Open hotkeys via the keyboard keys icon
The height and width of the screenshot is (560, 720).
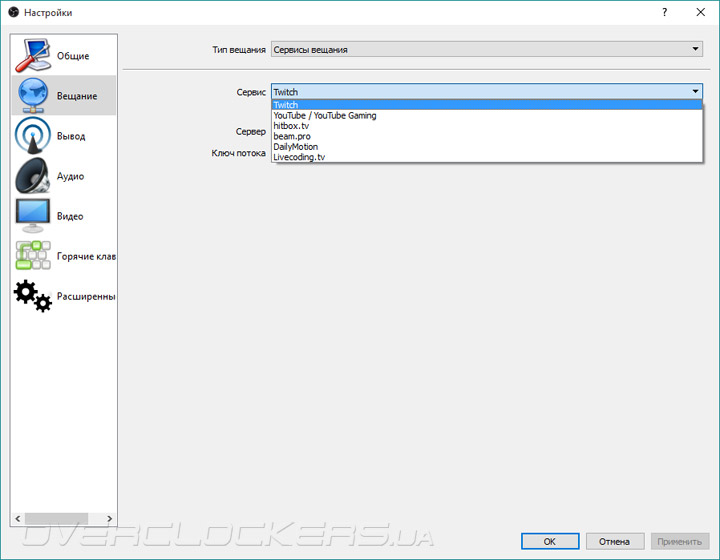click(x=33, y=256)
